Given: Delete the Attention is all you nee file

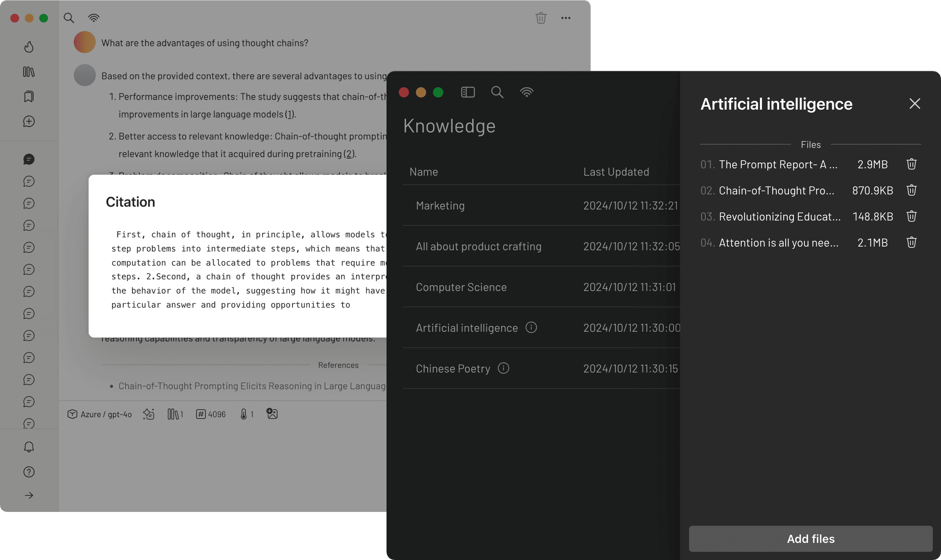Looking at the screenshot, I should (912, 243).
